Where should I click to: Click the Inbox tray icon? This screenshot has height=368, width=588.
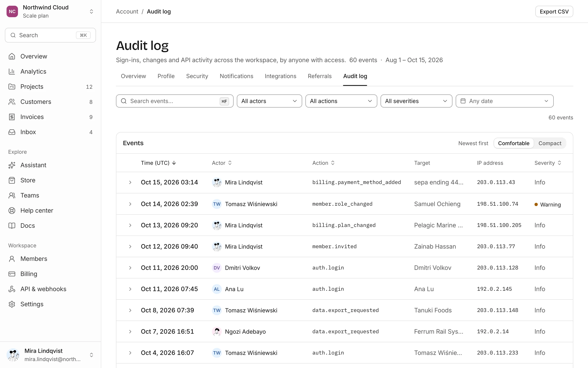pyautogui.click(x=12, y=132)
